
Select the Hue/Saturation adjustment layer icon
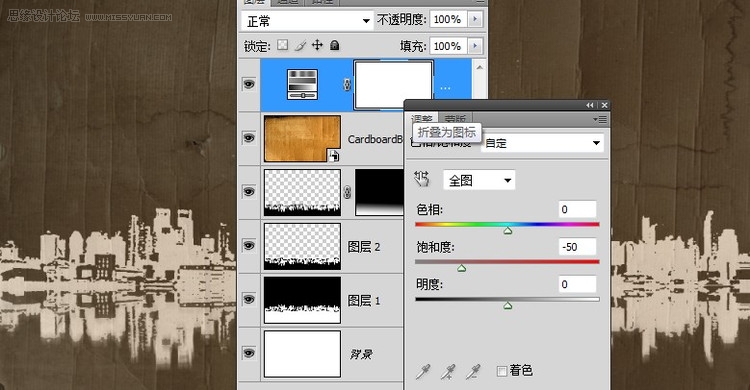(302, 84)
